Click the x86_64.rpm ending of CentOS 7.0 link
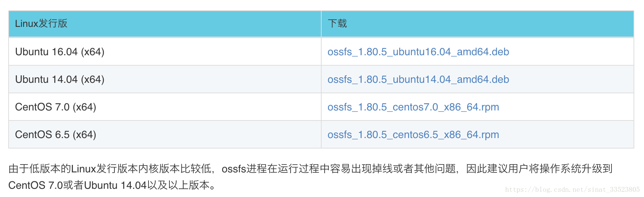Screen dimensions: 644x197 pyautogui.click(x=472, y=107)
